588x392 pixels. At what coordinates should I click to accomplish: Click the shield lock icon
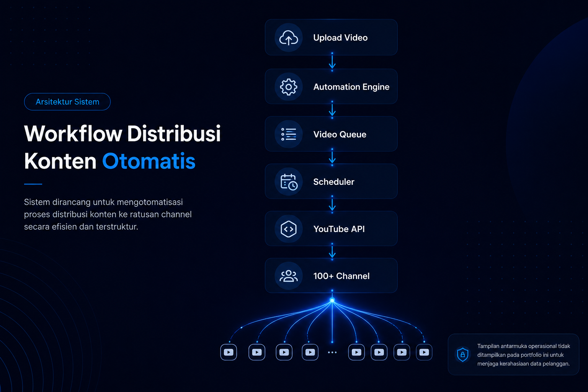(462, 354)
